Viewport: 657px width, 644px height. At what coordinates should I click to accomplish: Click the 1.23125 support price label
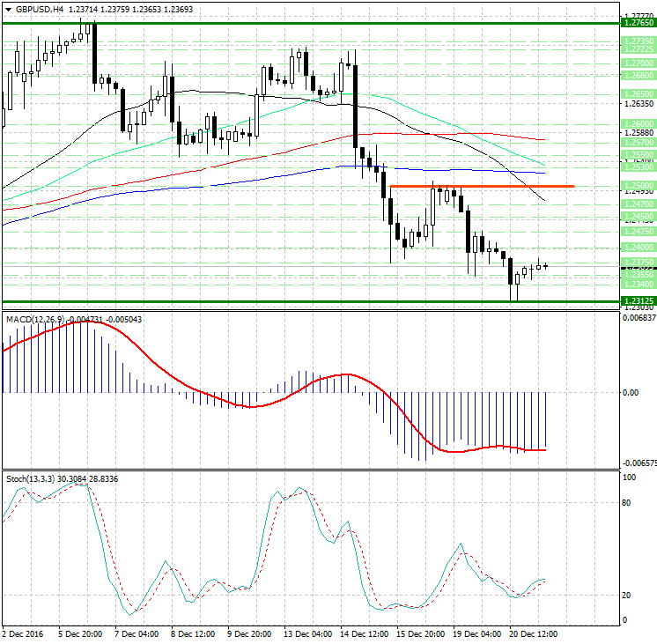(x=638, y=301)
